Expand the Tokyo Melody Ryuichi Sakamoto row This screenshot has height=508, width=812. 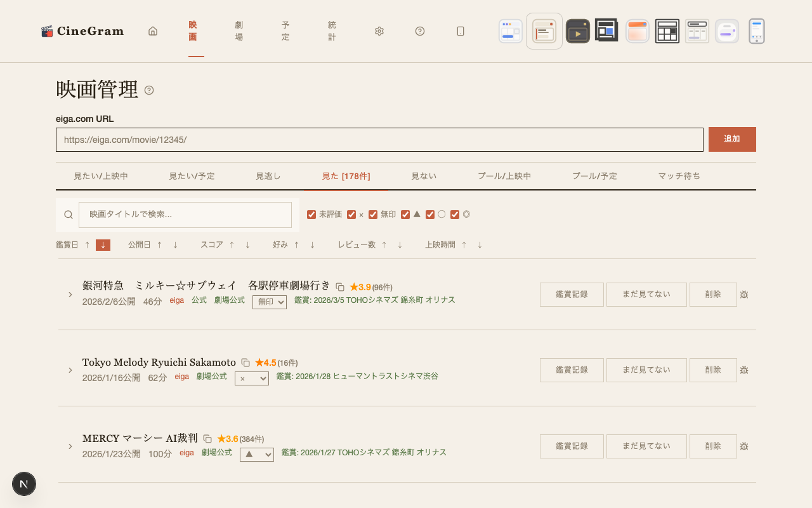tap(70, 370)
